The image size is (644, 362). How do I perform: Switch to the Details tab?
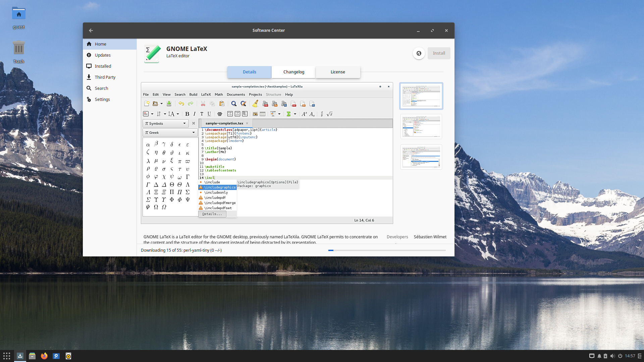[249, 72]
